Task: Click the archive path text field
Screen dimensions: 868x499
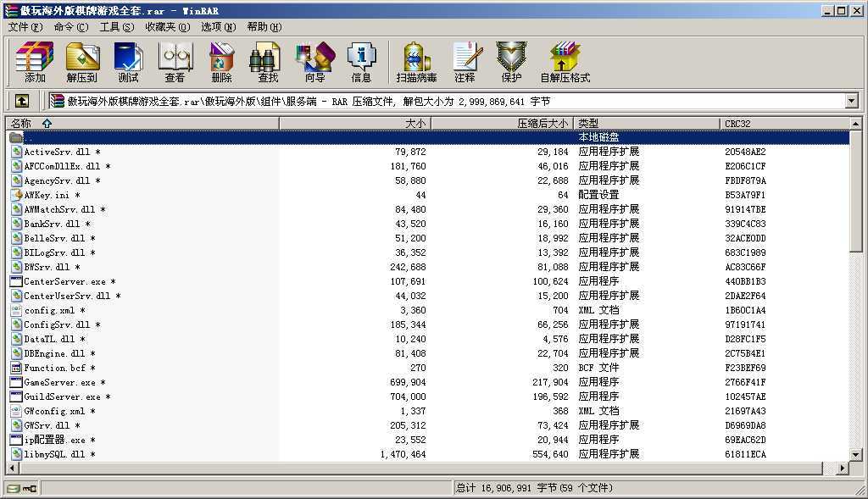Action: 447,101
